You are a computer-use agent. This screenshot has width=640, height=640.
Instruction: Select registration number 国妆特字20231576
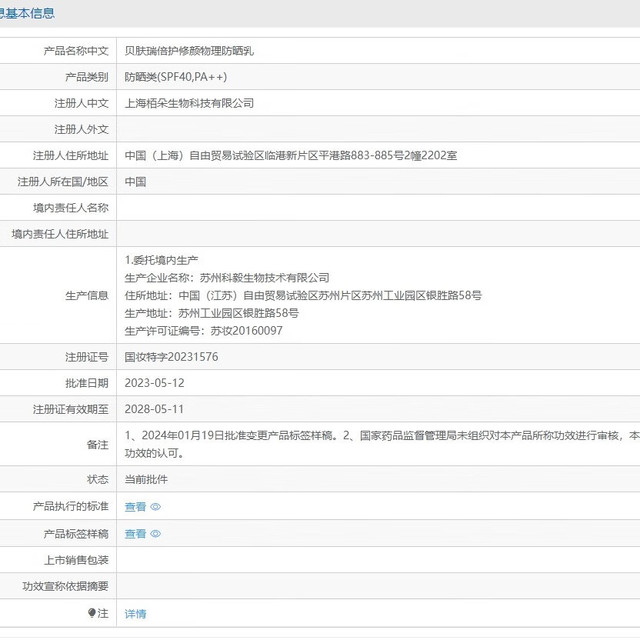171,357
